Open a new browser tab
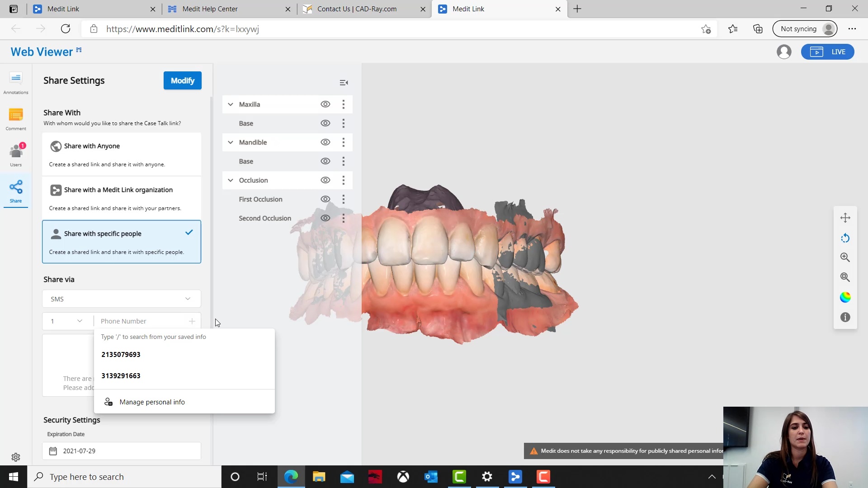This screenshot has width=868, height=488. tap(577, 9)
